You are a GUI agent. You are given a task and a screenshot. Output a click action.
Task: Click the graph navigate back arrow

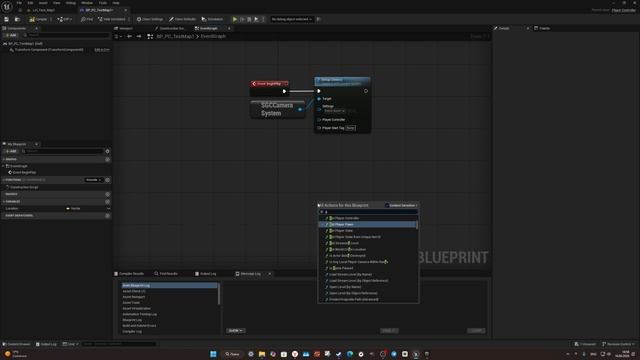[x=129, y=36]
